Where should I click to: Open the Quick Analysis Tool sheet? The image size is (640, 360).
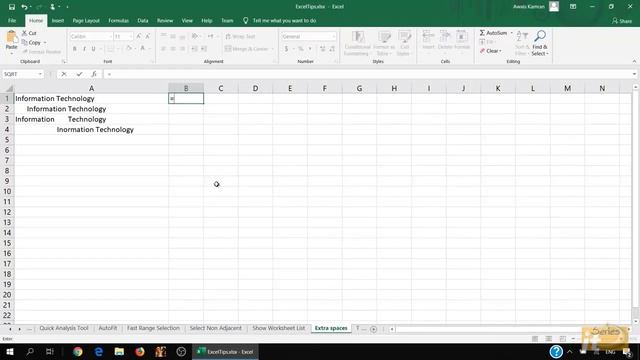coord(64,328)
